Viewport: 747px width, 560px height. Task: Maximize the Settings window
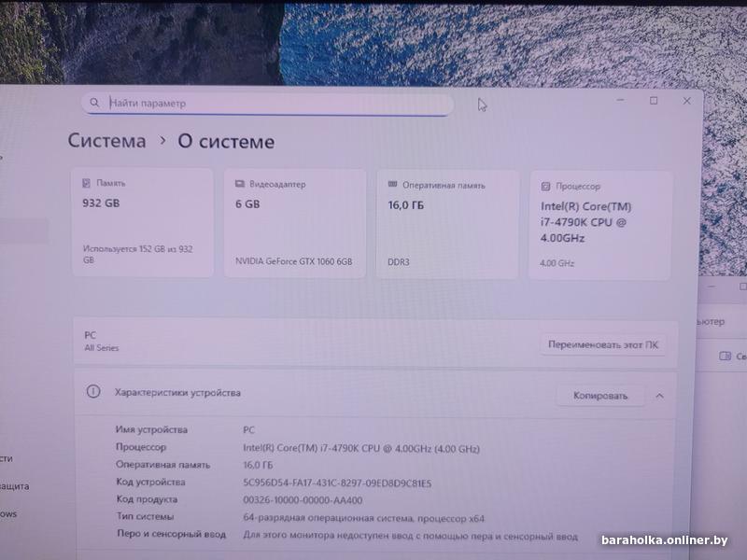pyautogui.click(x=654, y=101)
